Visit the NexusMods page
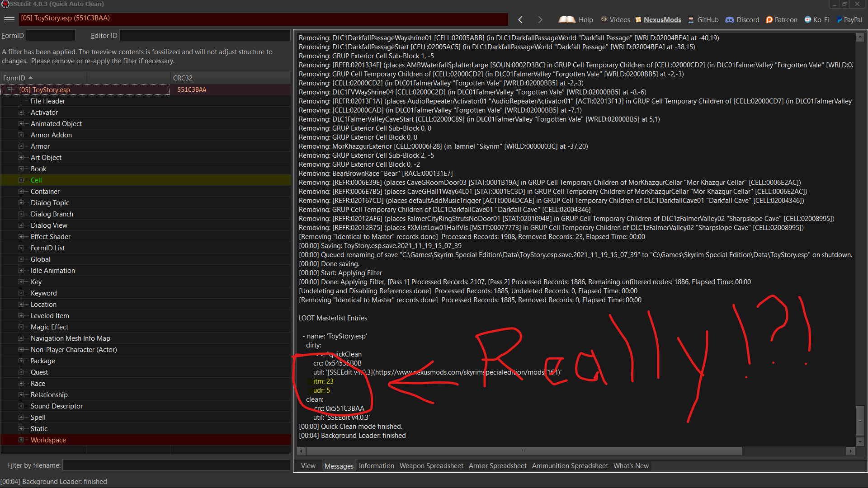868x488 pixels. tap(658, 19)
